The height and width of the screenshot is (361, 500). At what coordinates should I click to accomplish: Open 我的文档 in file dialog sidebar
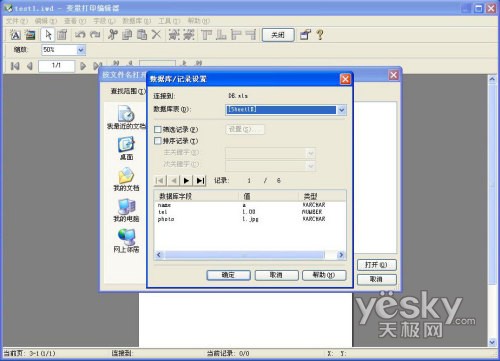126,179
